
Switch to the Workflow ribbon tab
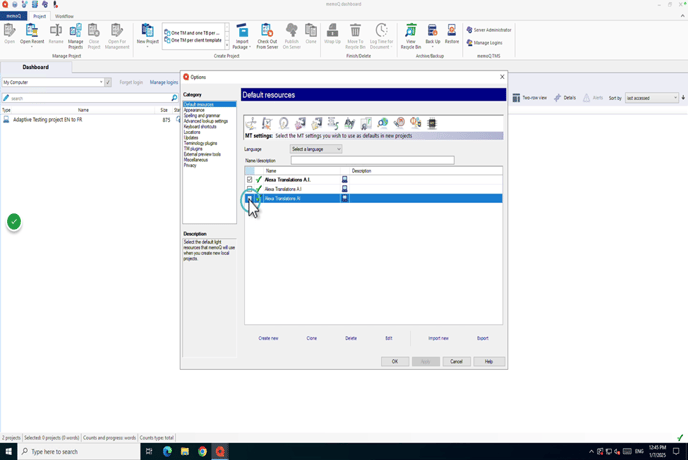click(x=64, y=16)
